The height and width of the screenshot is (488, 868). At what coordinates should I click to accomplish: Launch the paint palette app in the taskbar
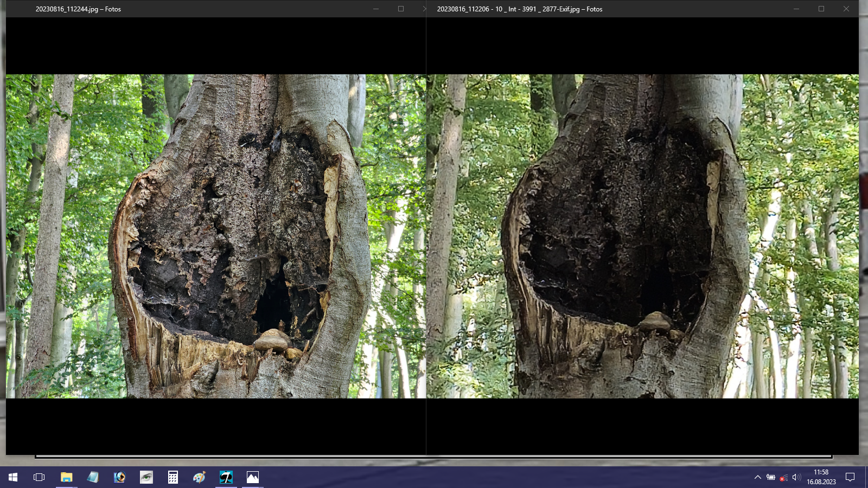click(199, 477)
